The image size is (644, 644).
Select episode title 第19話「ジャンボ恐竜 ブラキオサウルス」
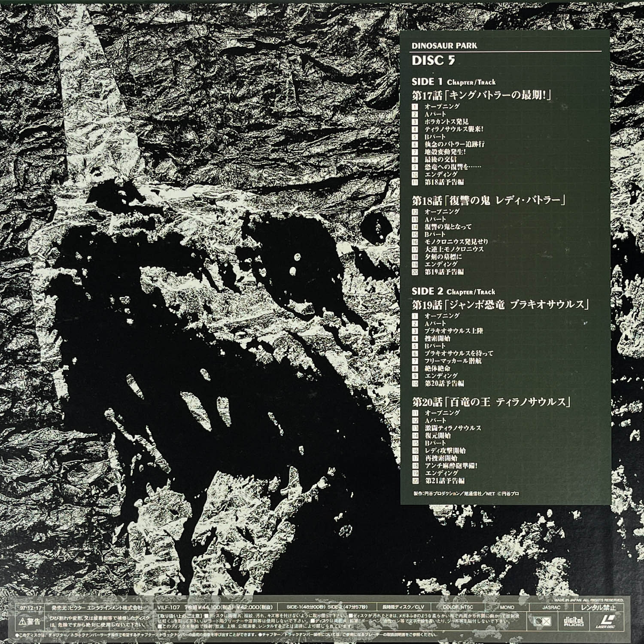point(500,304)
